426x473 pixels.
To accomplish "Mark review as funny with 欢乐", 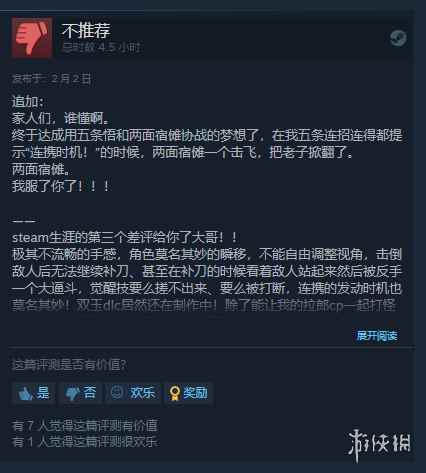I will tap(133, 393).
